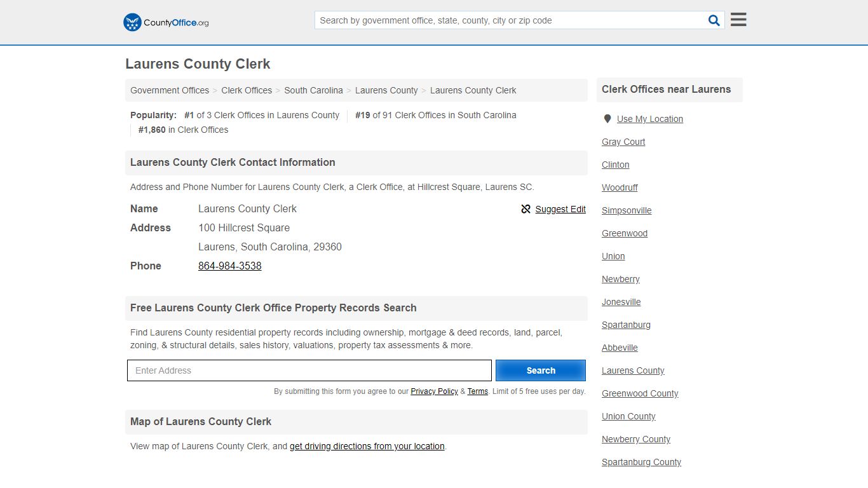Go to the South Carolina breadcrumb

(x=313, y=90)
